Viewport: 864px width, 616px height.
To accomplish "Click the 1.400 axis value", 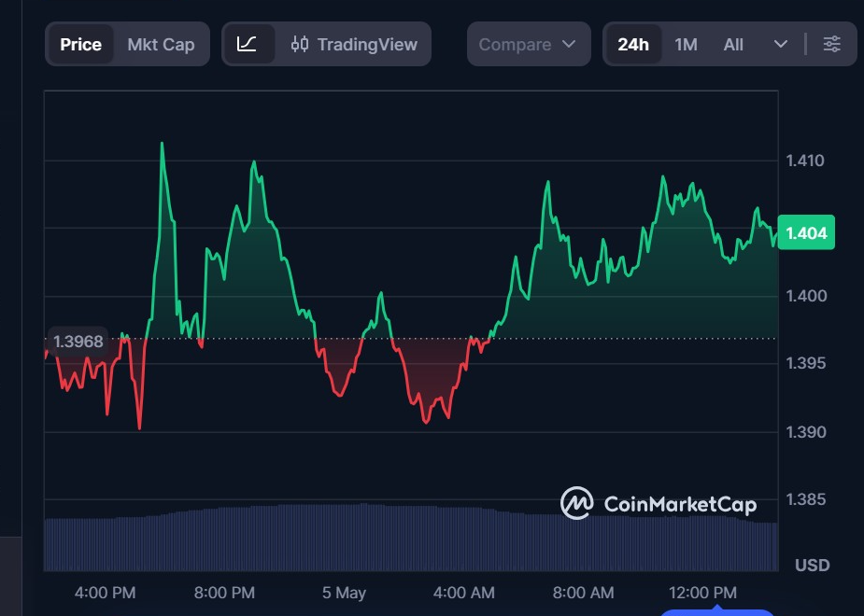I will click(806, 296).
